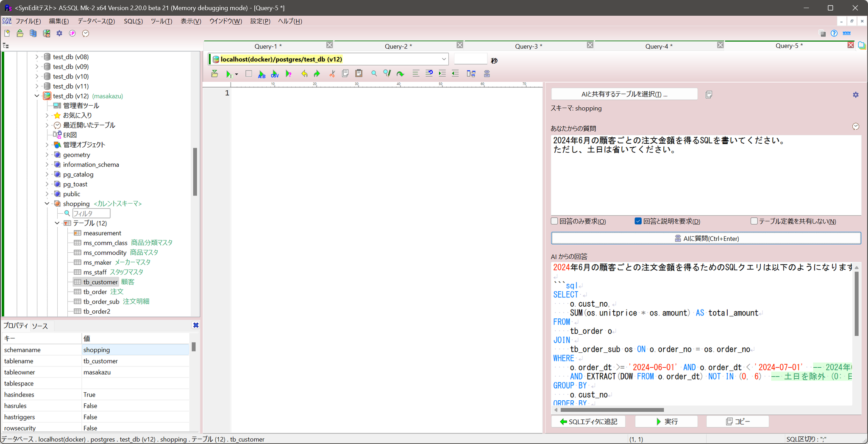Click the decrease indent icon

tap(455, 73)
